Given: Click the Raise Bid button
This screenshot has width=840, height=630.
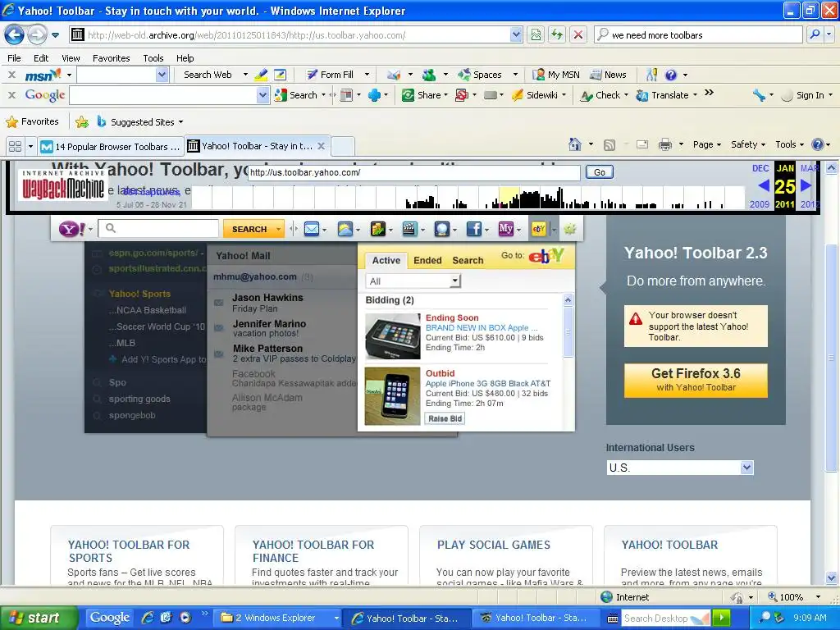Looking at the screenshot, I should pyautogui.click(x=445, y=418).
